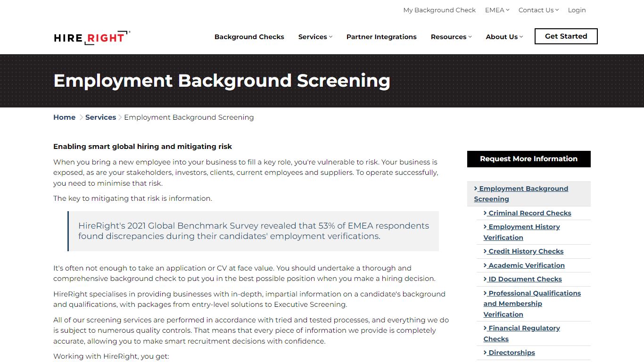Click the Get Started button

click(x=566, y=36)
